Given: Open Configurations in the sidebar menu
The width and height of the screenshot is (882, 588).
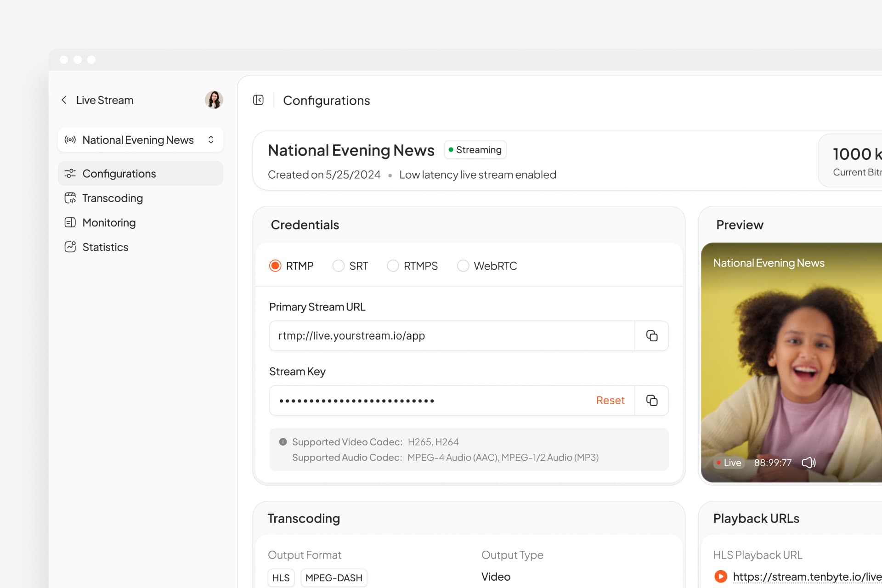Looking at the screenshot, I should click(141, 174).
